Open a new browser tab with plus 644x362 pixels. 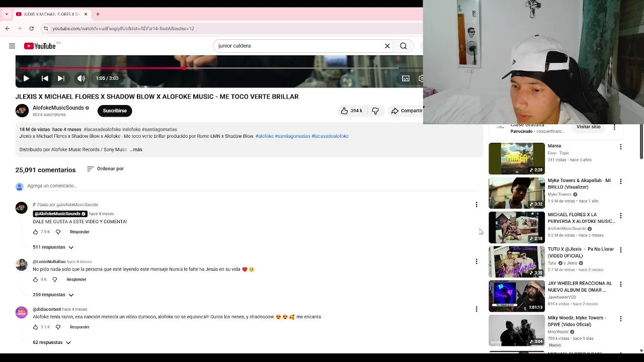[x=98, y=14]
